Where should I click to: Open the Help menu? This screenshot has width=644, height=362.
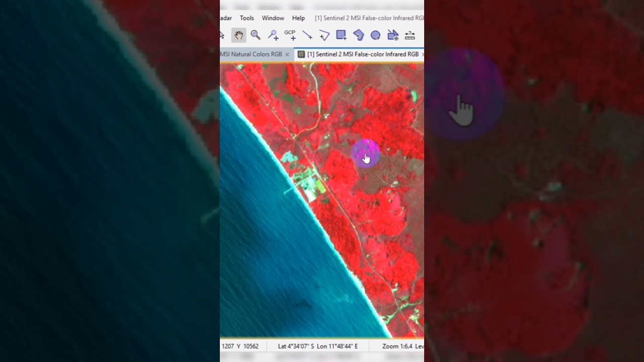point(298,18)
